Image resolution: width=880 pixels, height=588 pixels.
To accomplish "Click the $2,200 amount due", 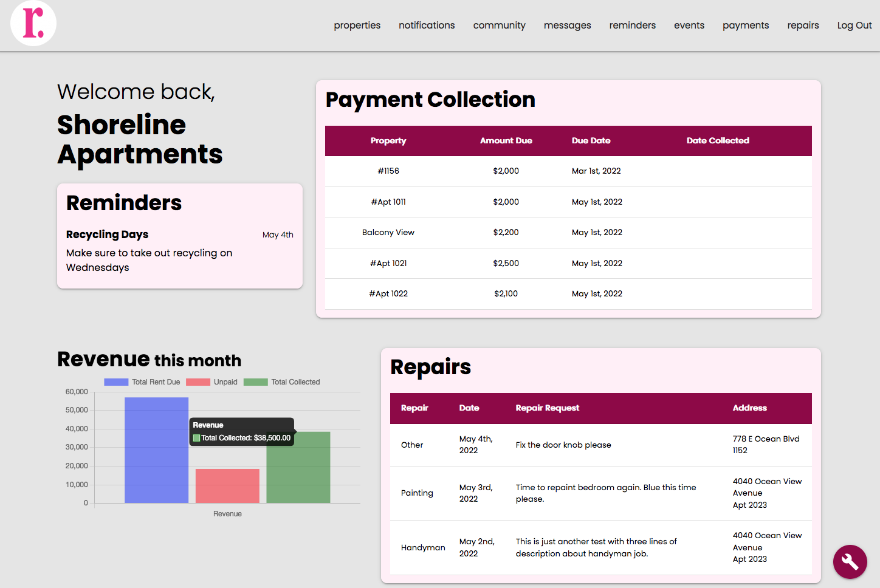I will click(506, 233).
